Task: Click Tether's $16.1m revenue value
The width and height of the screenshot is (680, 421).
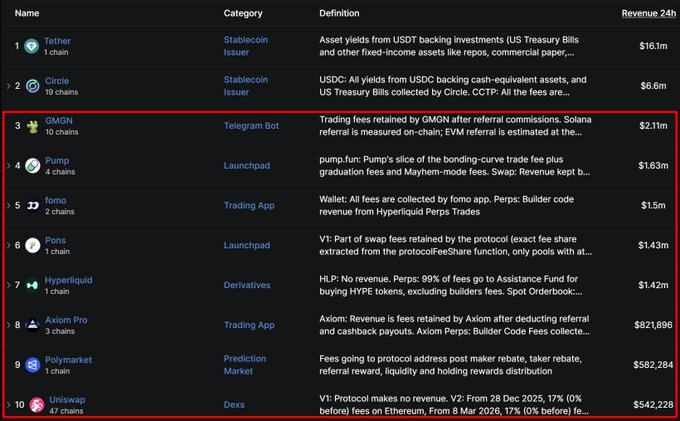Action: (653, 46)
